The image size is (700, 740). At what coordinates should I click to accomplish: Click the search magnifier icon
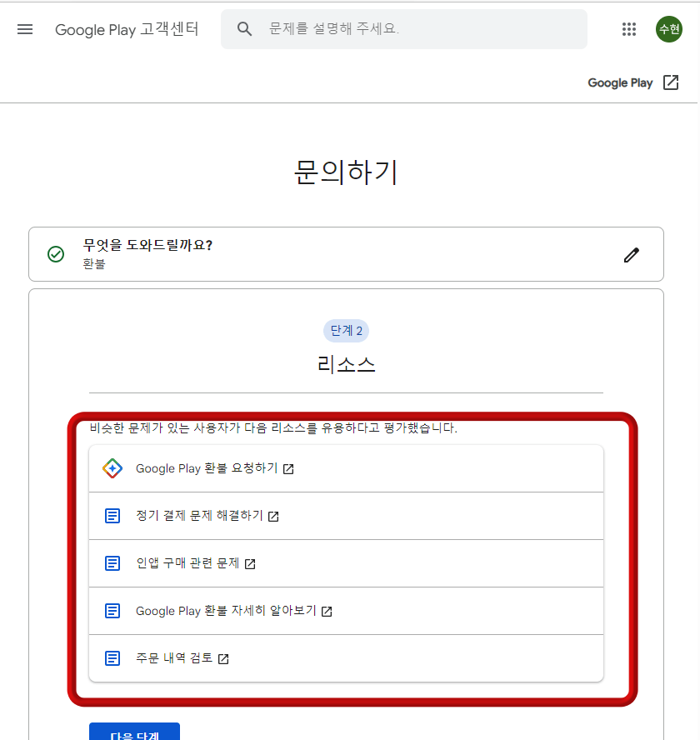pos(244,28)
